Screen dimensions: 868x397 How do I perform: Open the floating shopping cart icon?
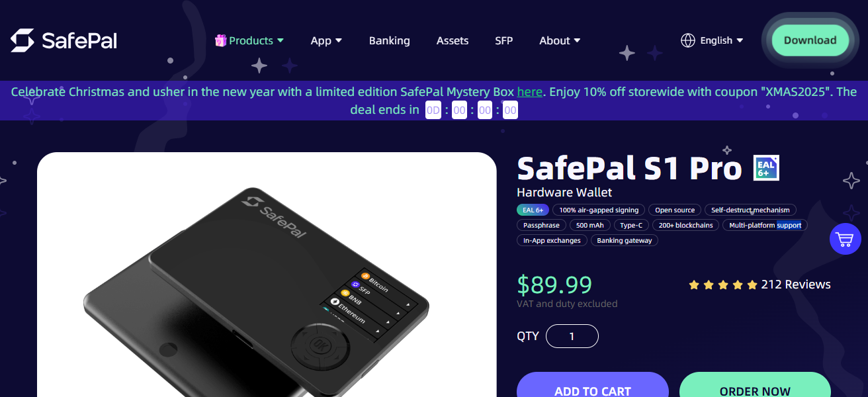coord(845,239)
